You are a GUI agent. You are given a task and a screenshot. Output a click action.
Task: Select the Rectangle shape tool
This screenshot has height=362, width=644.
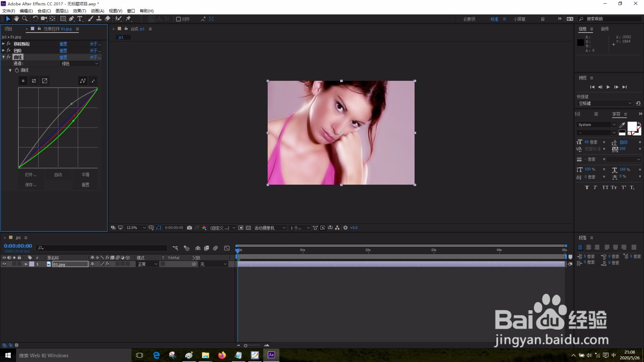[63, 19]
